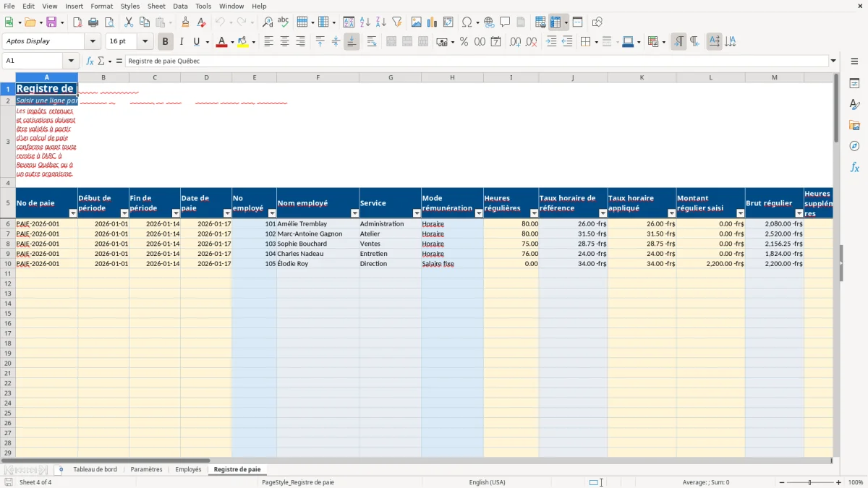The image size is (868, 488).
Task: Click the Print icon
Action: click(93, 22)
